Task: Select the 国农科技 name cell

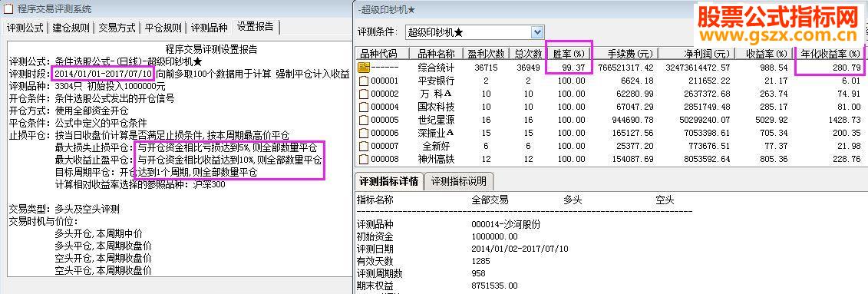Action: coord(435,107)
